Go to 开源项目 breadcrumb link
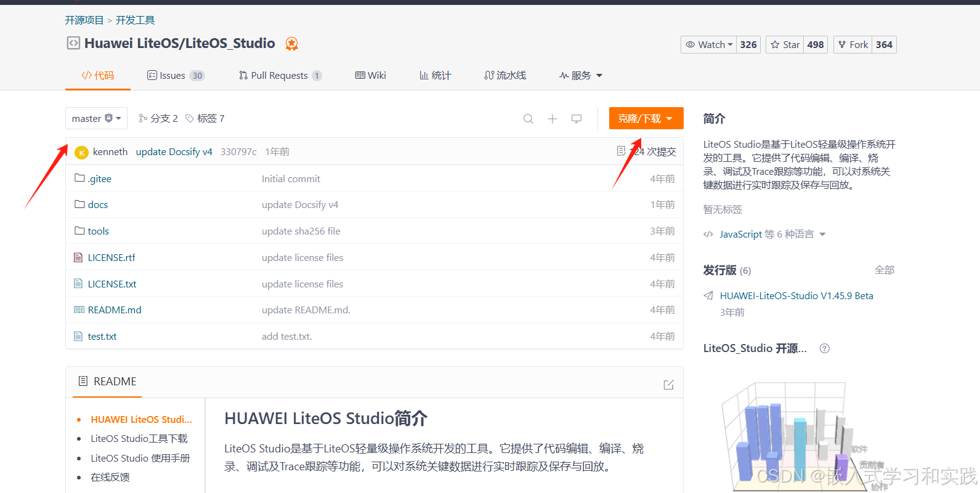980x493 pixels. point(84,20)
